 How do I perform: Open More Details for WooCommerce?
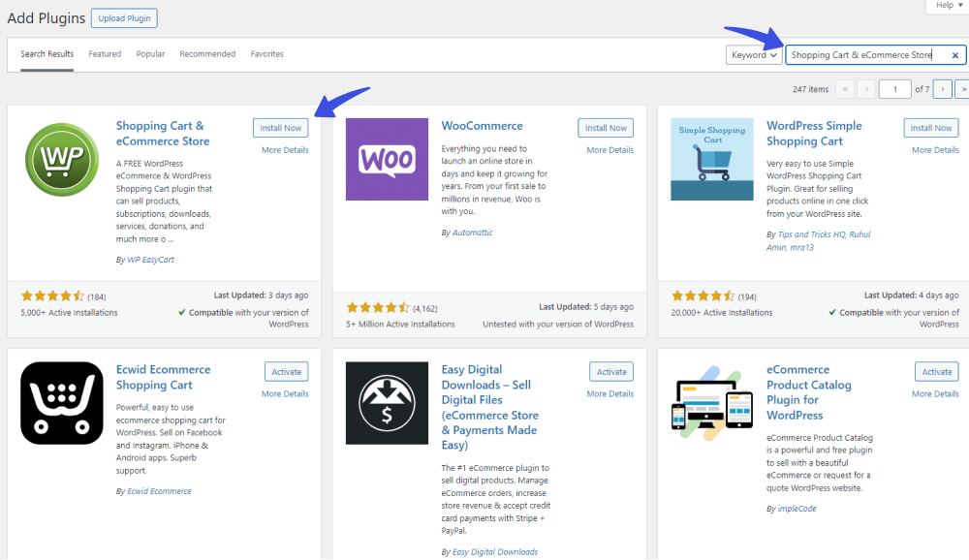610,149
